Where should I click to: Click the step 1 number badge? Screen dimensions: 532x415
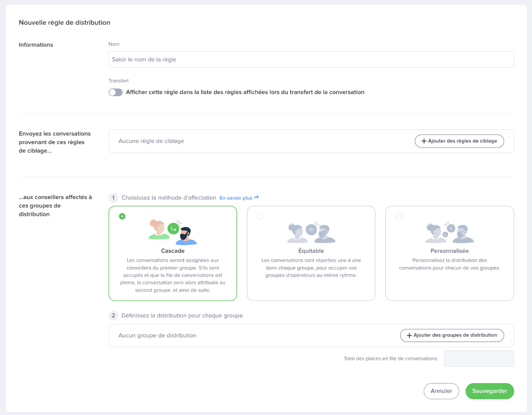tap(113, 198)
